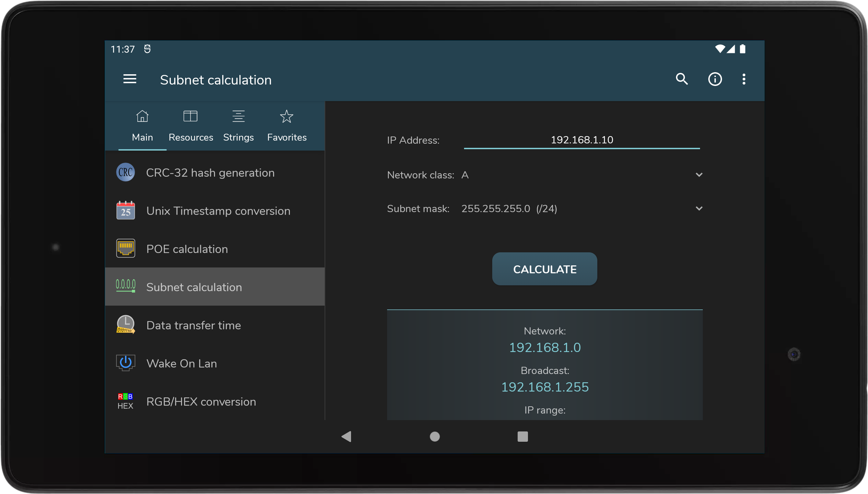
Task: Open Unix Timestamp conversion tool
Action: [x=215, y=211]
